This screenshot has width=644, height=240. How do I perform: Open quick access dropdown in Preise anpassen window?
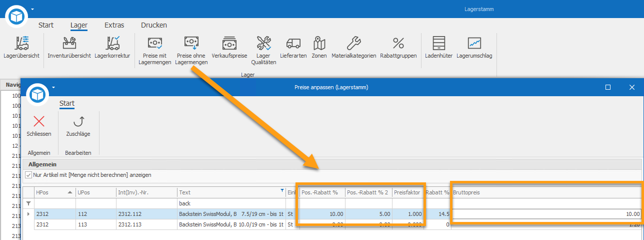pyautogui.click(x=53, y=87)
